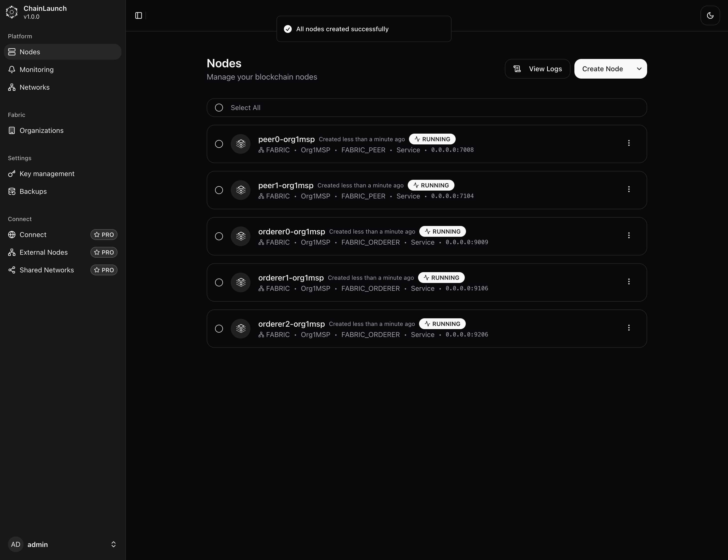Open the three-dot menu for orderer2-org1msp
Image resolution: width=728 pixels, height=560 pixels.
tap(629, 328)
